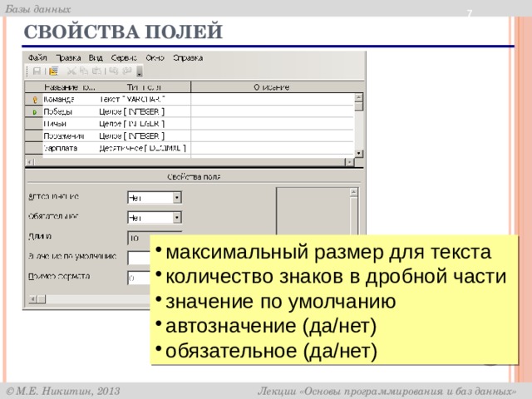Click the Целое [INTEGER] type of Победы

(144, 111)
